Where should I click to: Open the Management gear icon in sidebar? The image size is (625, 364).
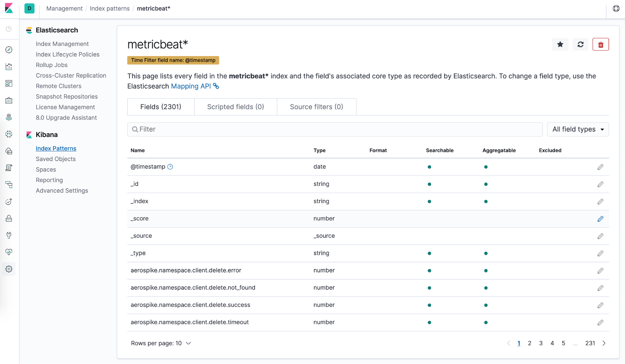pyautogui.click(x=9, y=269)
